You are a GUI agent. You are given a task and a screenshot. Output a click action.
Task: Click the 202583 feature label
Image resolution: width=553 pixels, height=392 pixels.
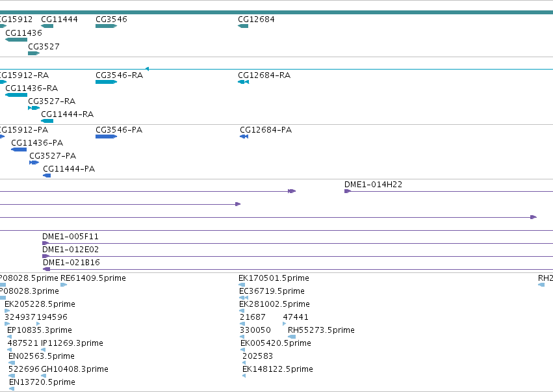coord(257,356)
